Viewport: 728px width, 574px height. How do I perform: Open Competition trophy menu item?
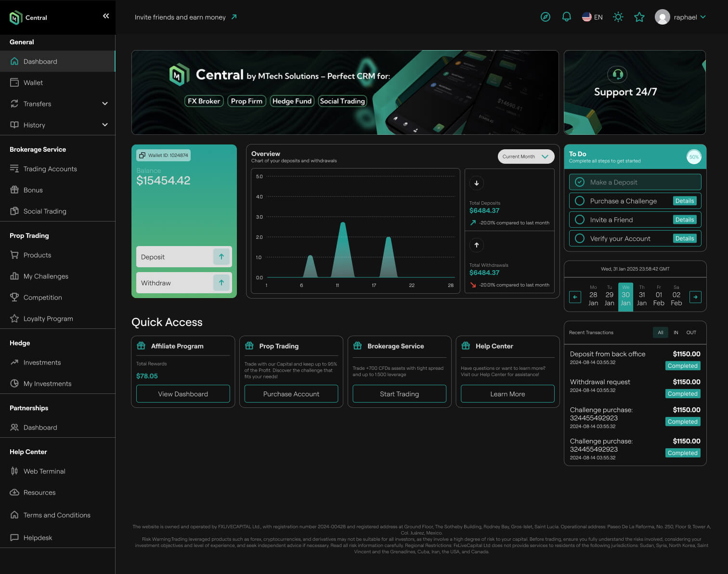(58, 297)
